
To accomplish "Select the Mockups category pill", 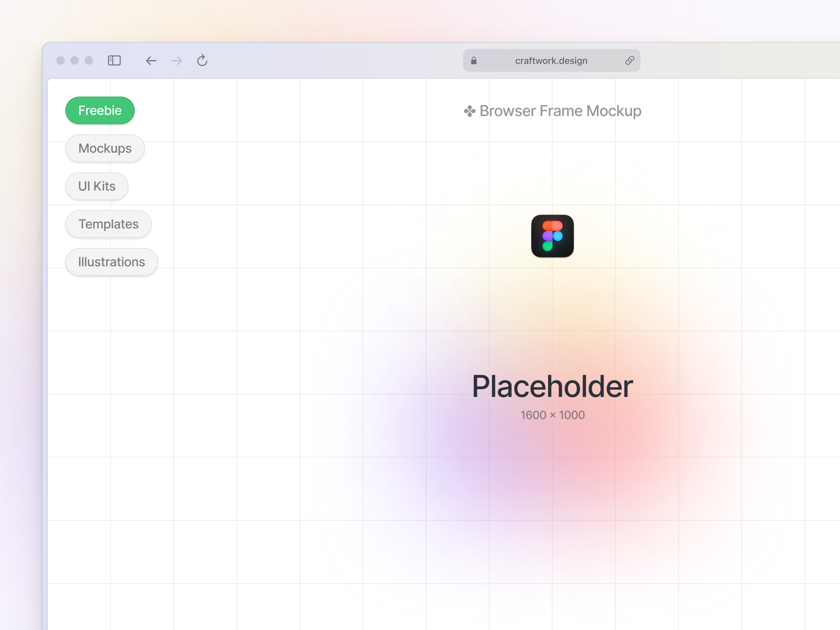I will [x=105, y=148].
